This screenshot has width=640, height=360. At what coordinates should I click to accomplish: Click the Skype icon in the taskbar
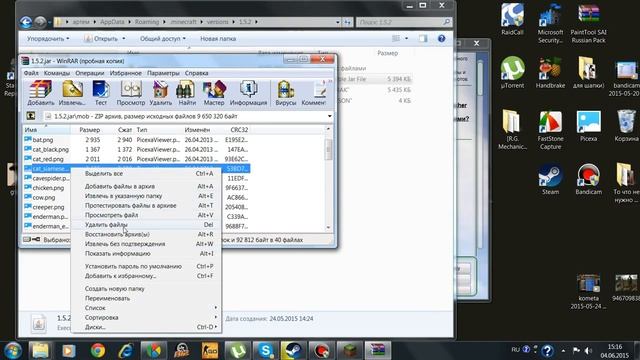(x=266, y=350)
